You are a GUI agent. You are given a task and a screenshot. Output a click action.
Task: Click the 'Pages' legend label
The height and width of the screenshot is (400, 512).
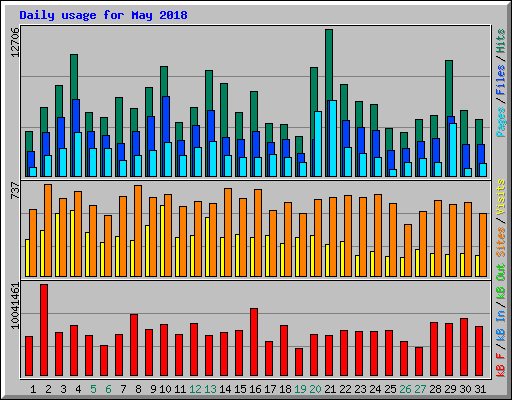(x=501, y=122)
